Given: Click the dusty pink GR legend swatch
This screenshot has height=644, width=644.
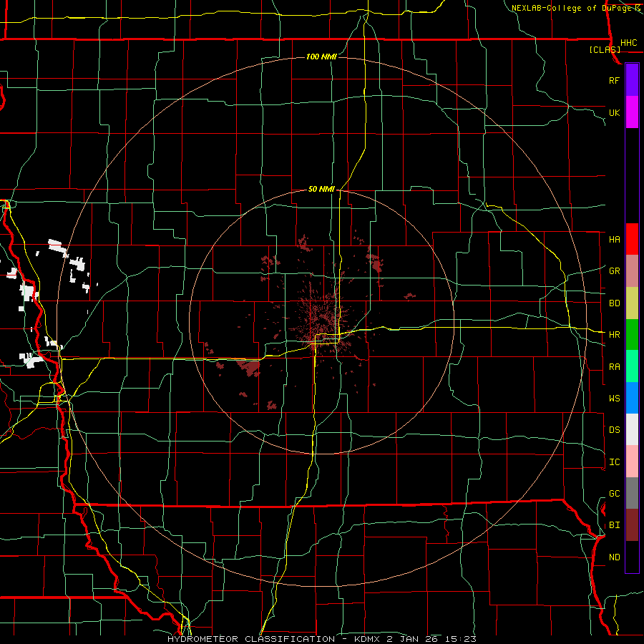Looking at the screenshot, I should coord(632,270).
